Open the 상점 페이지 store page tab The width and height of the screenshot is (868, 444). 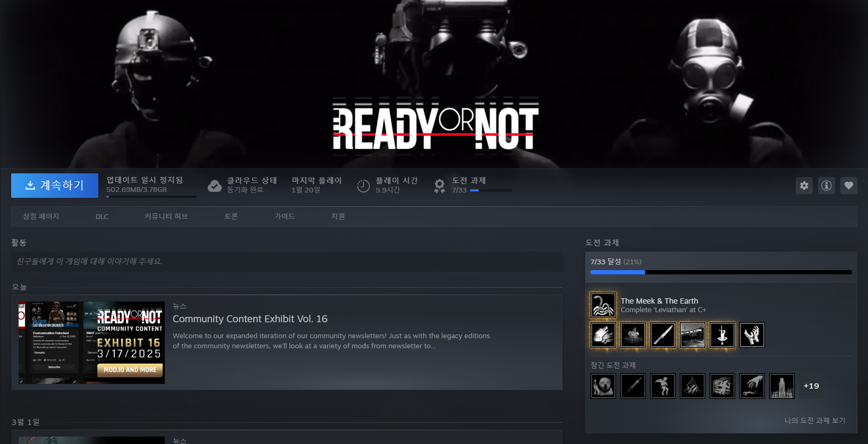coord(41,216)
